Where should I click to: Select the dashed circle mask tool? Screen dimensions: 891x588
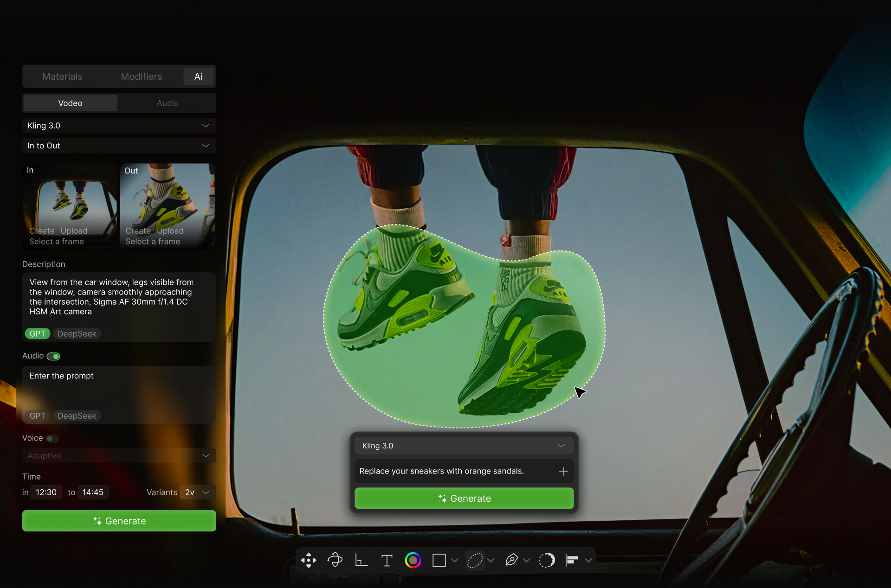coord(547,560)
